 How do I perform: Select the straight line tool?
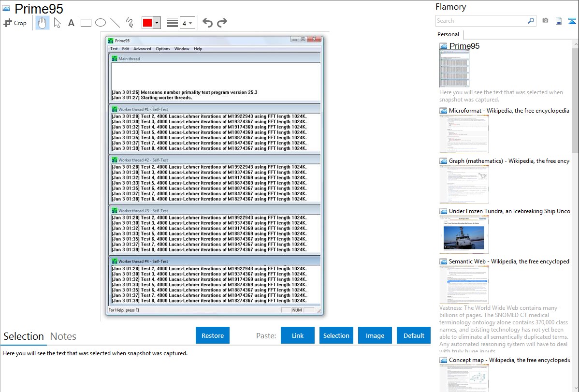[x=115, y=23]
